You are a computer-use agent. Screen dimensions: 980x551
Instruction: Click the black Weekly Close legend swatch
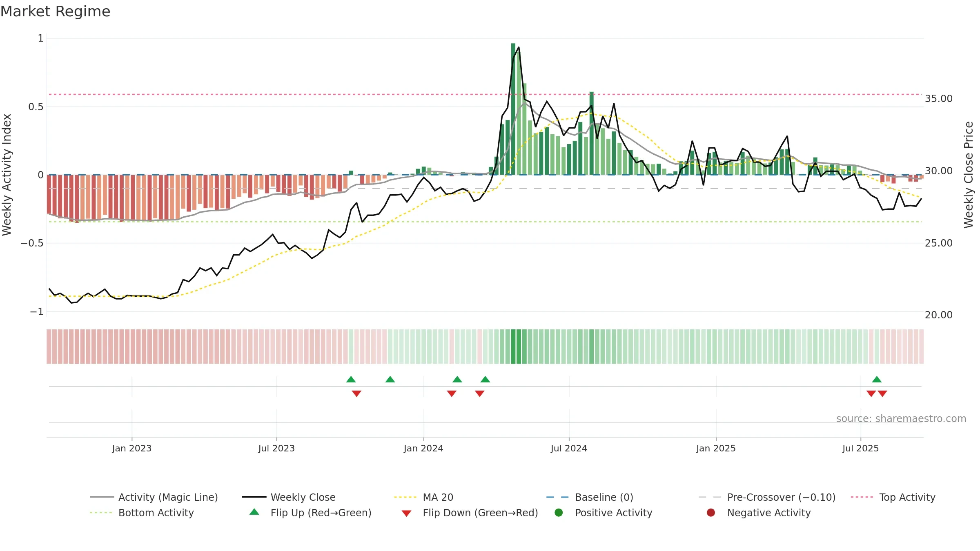click(254, 497)
